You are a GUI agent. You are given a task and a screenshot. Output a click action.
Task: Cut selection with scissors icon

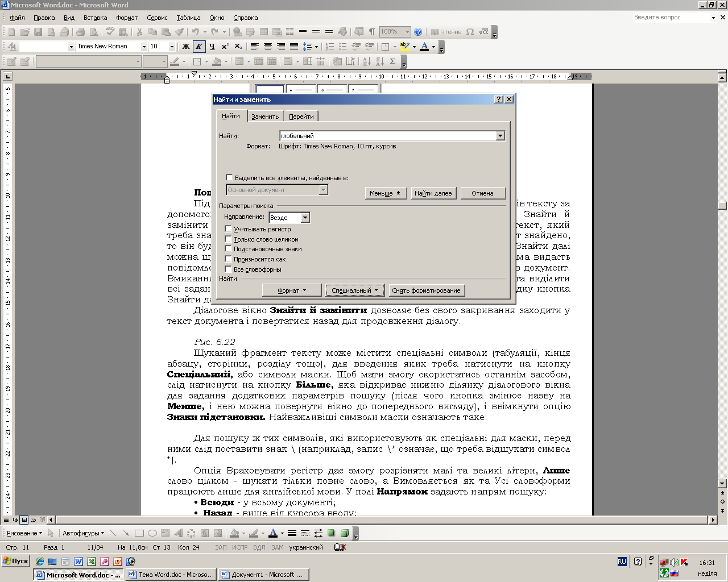(139, 32)
